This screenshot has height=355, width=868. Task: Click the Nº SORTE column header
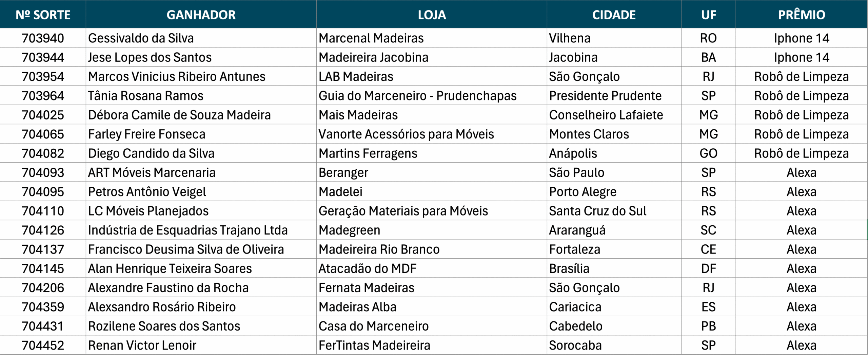point(43,15)
